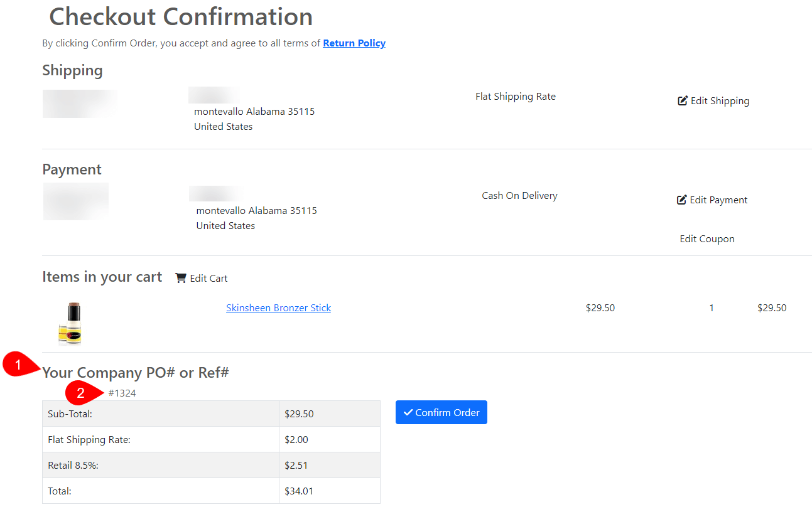Image resolution: width=812 pixels, height=507 pixels.
Task: Click the Edit Shipping text label
Action: click(720, 101)
